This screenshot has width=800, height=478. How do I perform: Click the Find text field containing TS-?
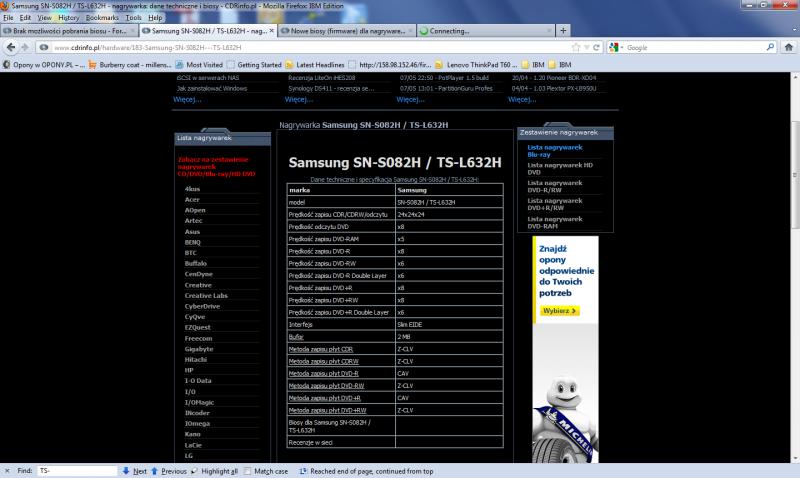77,471
